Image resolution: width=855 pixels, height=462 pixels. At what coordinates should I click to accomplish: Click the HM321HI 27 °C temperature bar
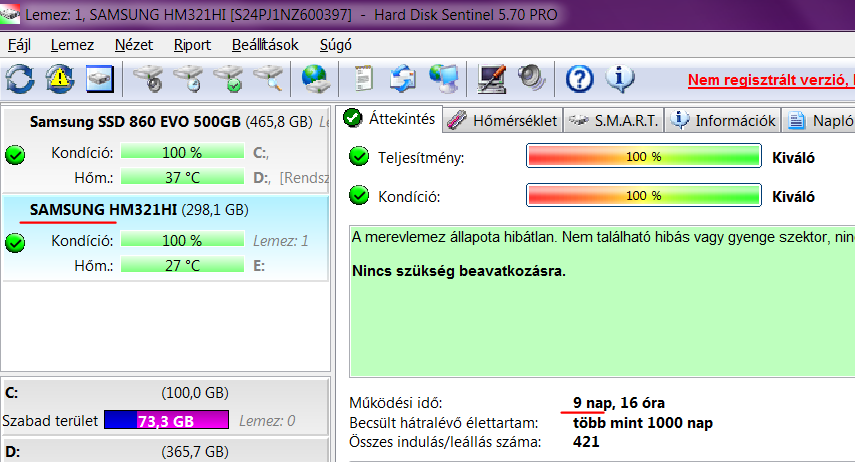tap(182, 265)
